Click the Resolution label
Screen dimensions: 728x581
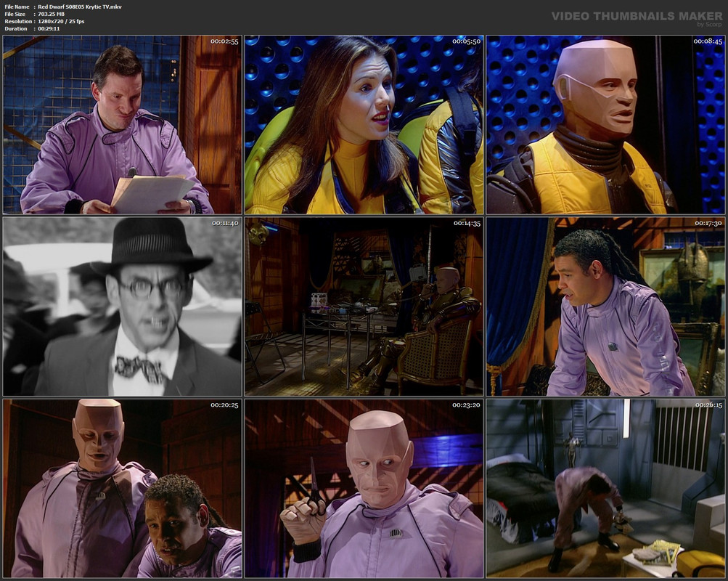pyautogui.click(x=18, y=21)
